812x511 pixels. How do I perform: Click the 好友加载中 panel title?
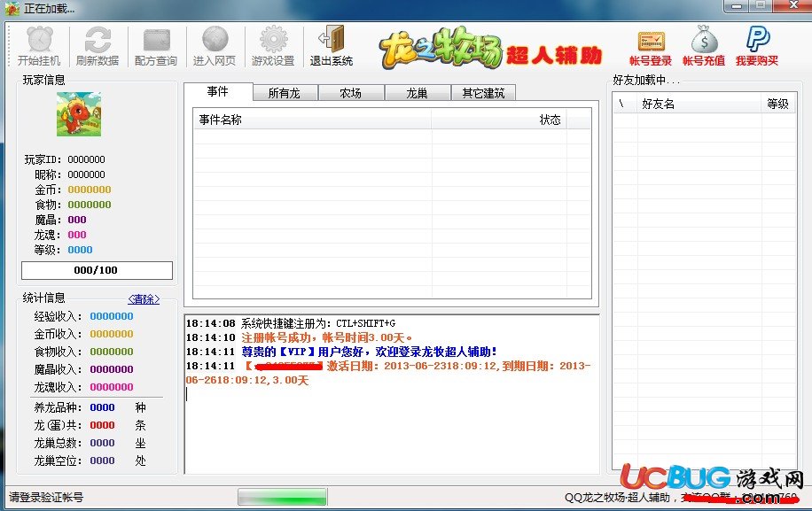click(645, 81)
